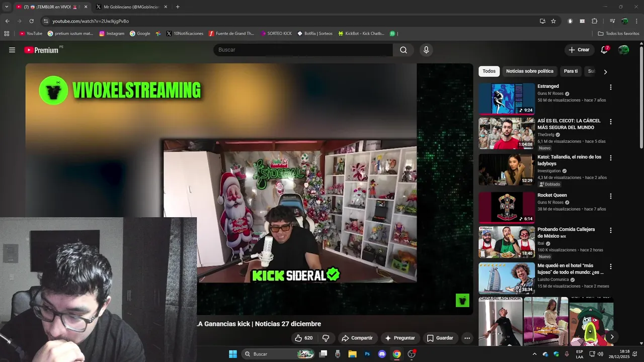The image size is (644, 362).
Task: Click the Compartir share button
Action: [x=357, y=338]
